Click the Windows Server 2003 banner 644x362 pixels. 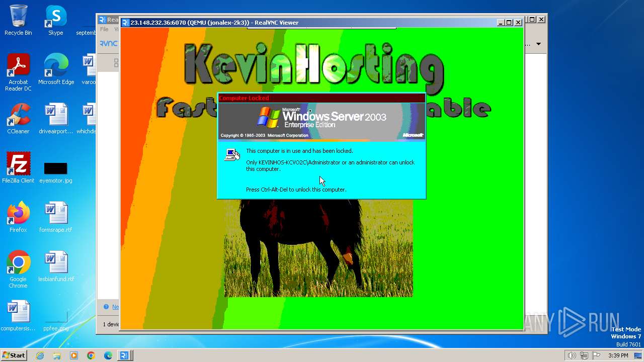(x=321, y=121)
